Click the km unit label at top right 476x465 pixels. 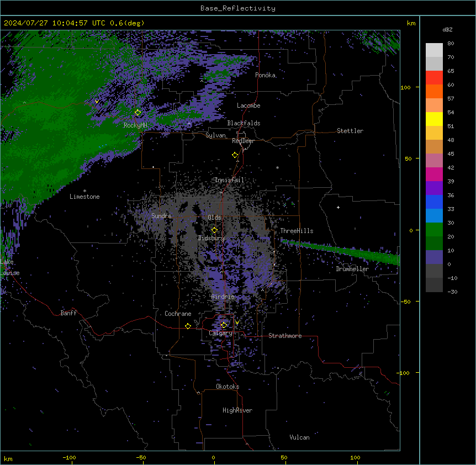411,23
